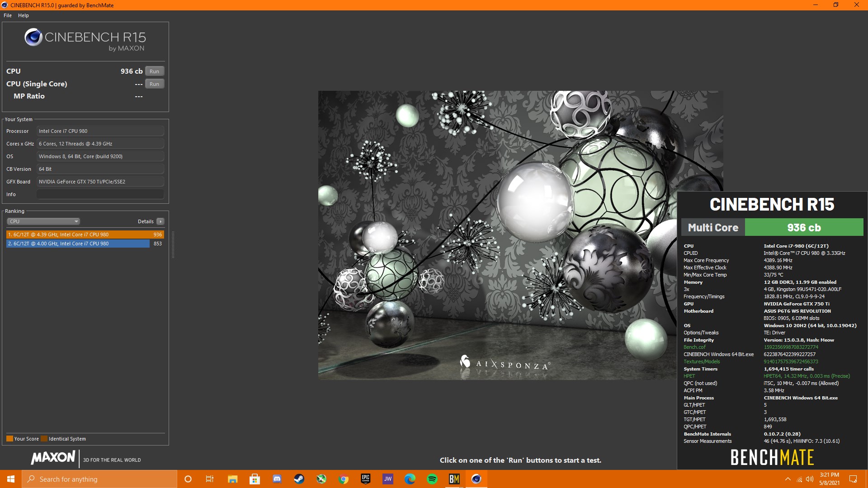Open Cortana circle icon

pos(188,479)
